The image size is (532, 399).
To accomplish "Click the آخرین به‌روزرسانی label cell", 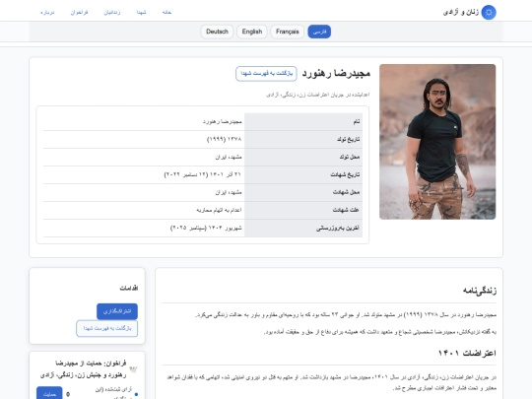I will [303, 228].
